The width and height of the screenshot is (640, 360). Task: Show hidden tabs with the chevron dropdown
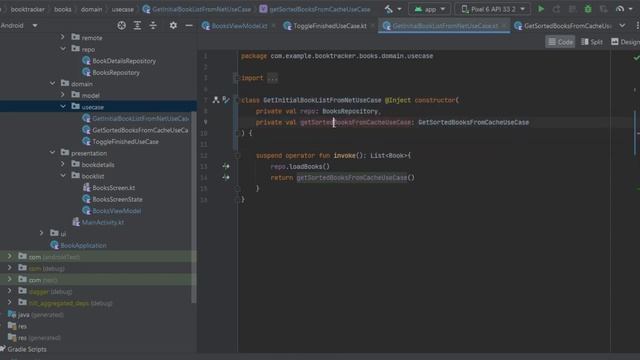(x=622, y=25)
